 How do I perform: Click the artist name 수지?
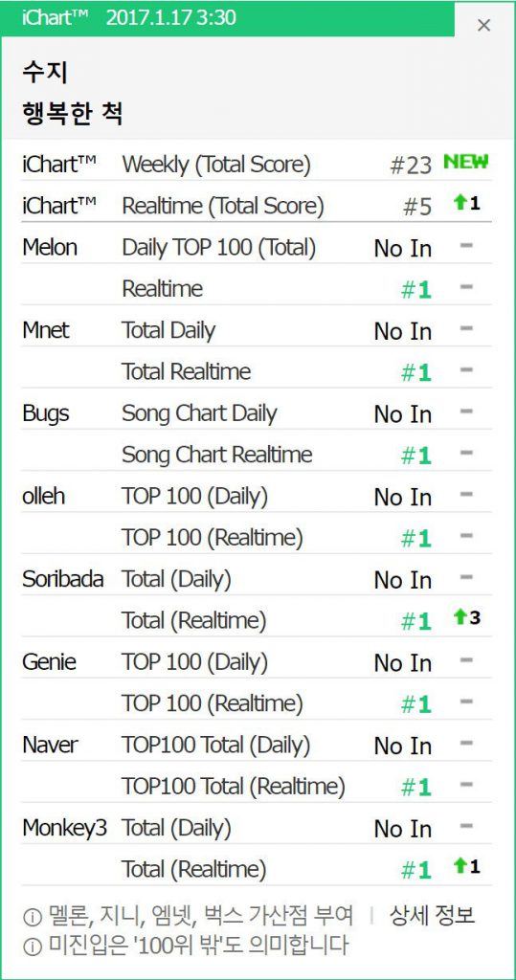pos(45,73)
